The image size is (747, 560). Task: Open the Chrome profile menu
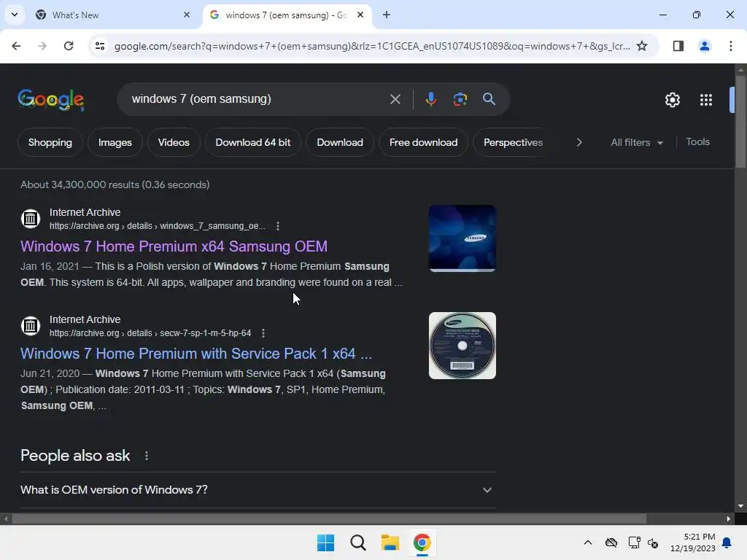[704, 46]
